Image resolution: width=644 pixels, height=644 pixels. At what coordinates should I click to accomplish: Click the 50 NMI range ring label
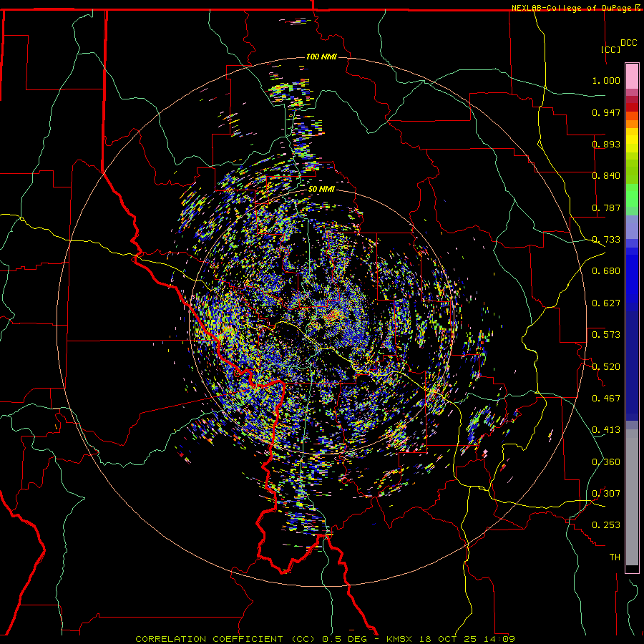click(321, 190)
